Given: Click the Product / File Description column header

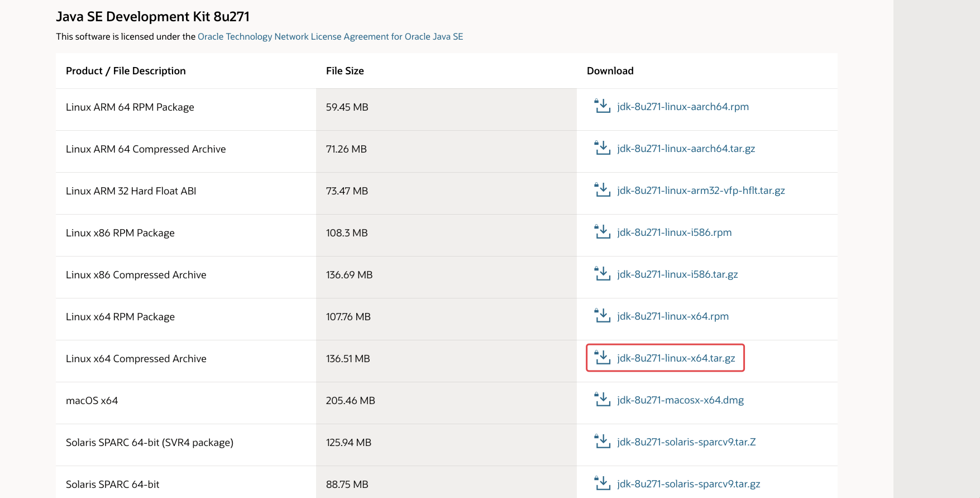Looking at the screenshot, I should coord(126,71).
